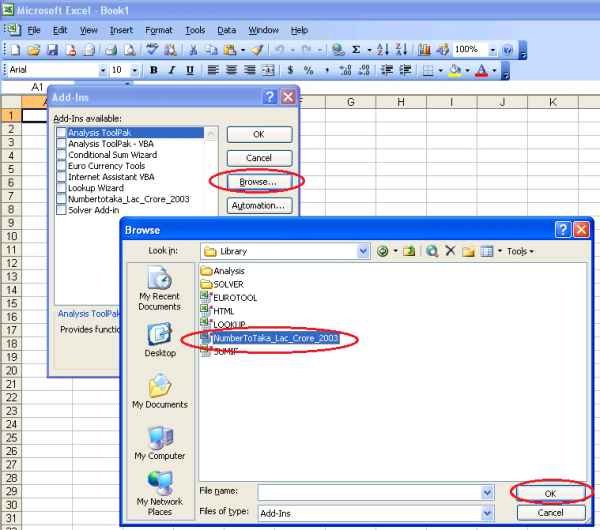Click the Open folder icon in Excel toolbar
This screenshot has height=530, width=600.
coord(34,50)
